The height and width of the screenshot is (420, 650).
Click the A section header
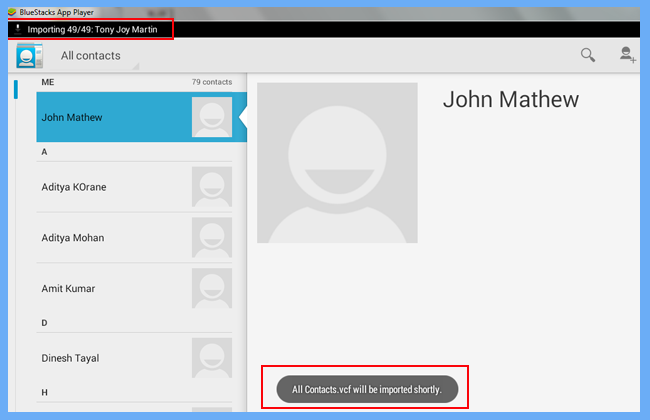click(x=44, y=152)
